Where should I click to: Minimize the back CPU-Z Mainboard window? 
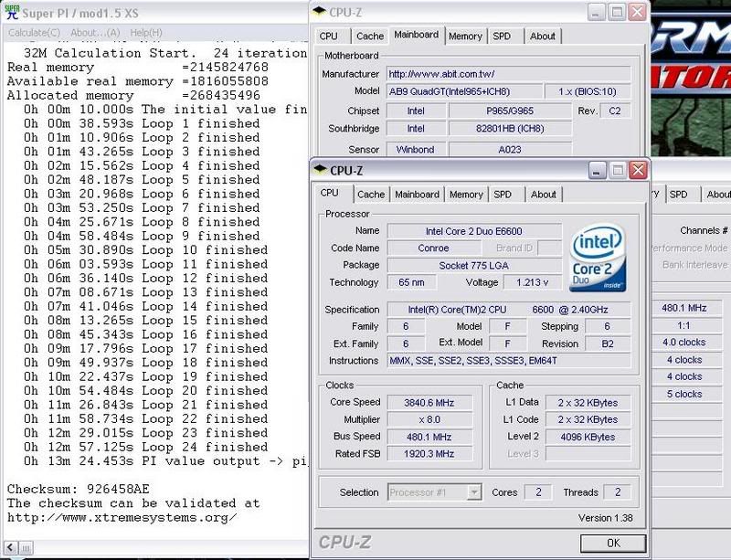click(597, 12)
